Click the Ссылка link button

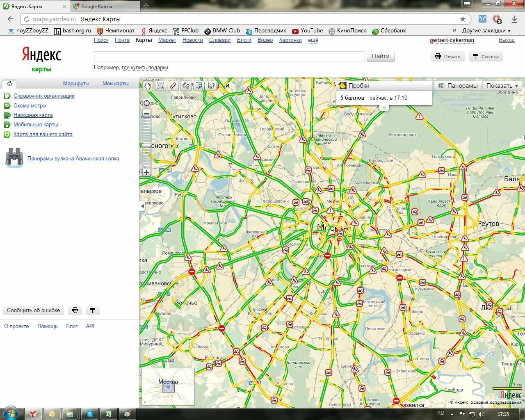pos(486,57)
